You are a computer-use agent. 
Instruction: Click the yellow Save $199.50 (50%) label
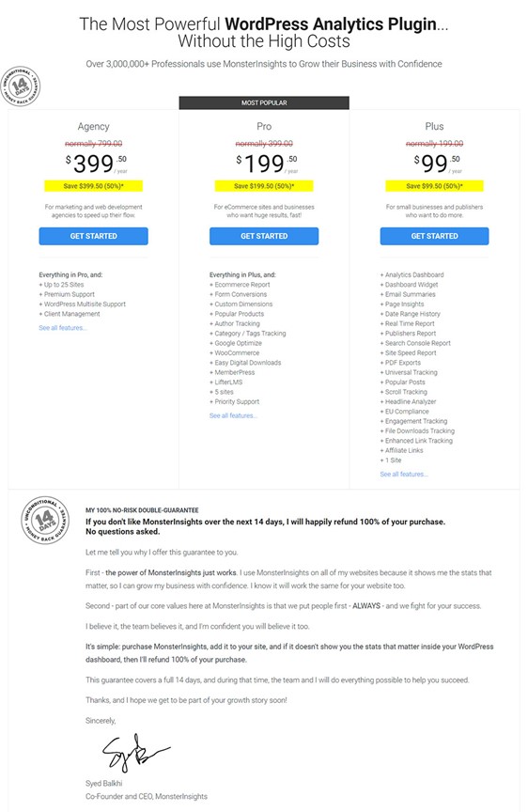tap(264, 186)
